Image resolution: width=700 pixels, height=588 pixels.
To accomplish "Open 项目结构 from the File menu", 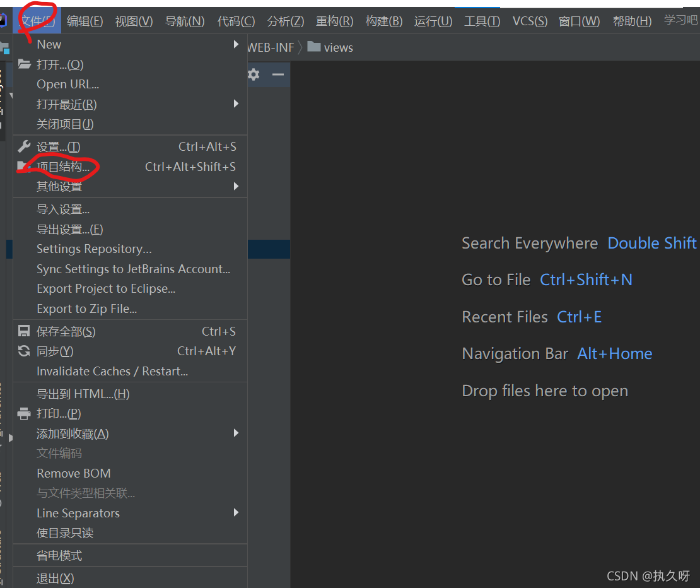I will 63,167.
